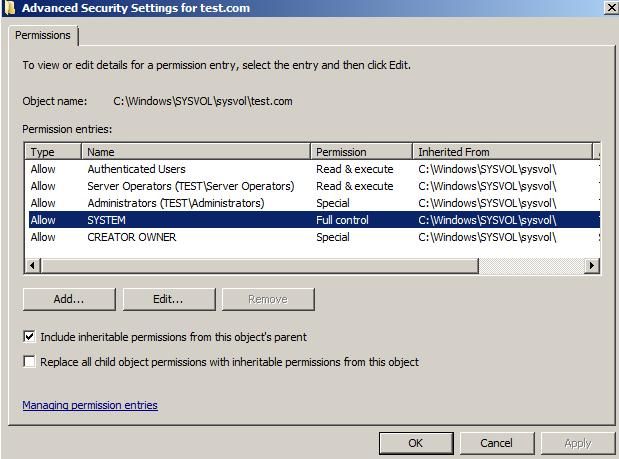Image resolution: width=619 pixels, height=459 pixels.
Task: Click Inherited From path in CREATOR OWNER row
Action: coord(487,237)
